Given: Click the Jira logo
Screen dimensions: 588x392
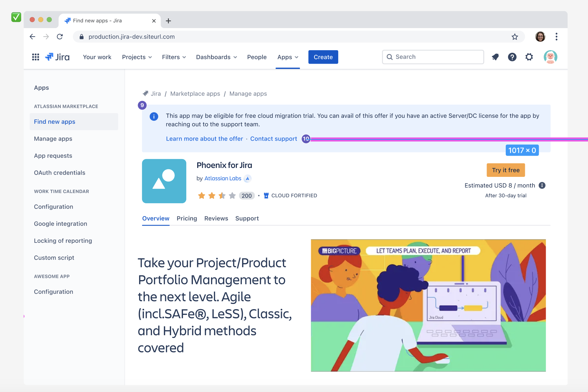Looking at the screenshot, I should click(57, 57).
